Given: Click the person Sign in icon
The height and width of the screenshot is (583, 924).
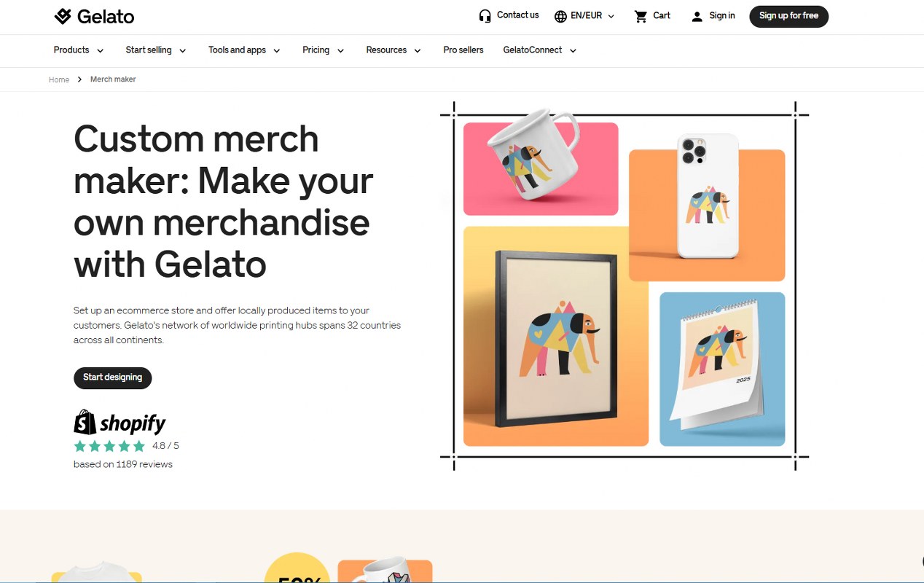Looking at the screenshot, I should [x=697, y=16].
